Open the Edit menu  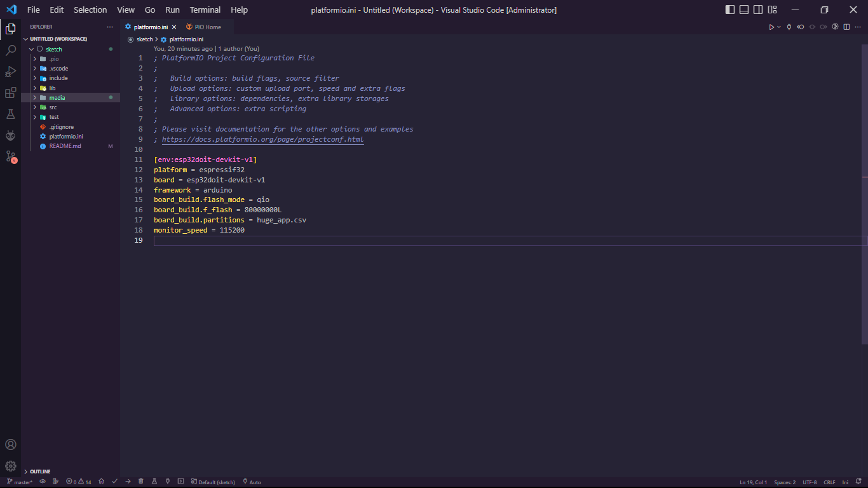pos(57,10)
